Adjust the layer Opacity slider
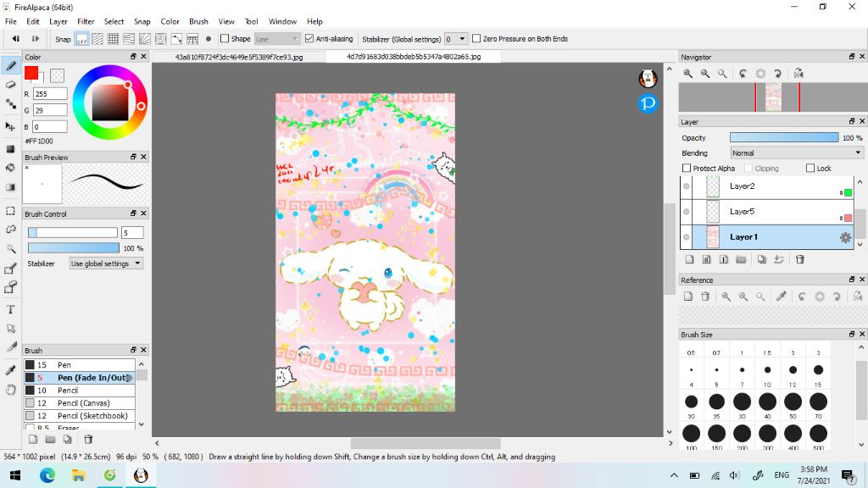868x488 pixels. (x=784, y=138)
